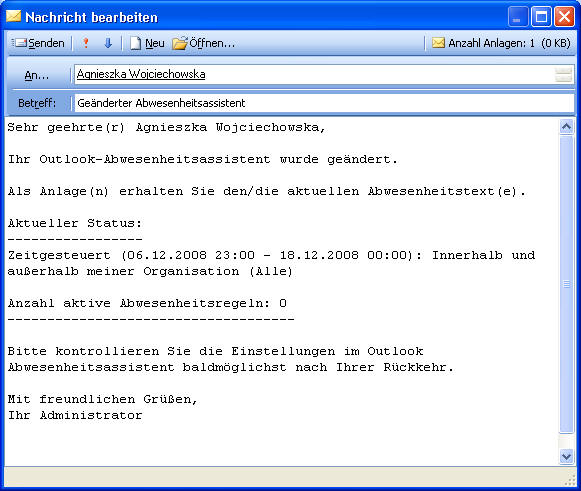Set low importance with blue down arrow
The width and height of the screenshot is (581, 491).
(x=108, y=43)
